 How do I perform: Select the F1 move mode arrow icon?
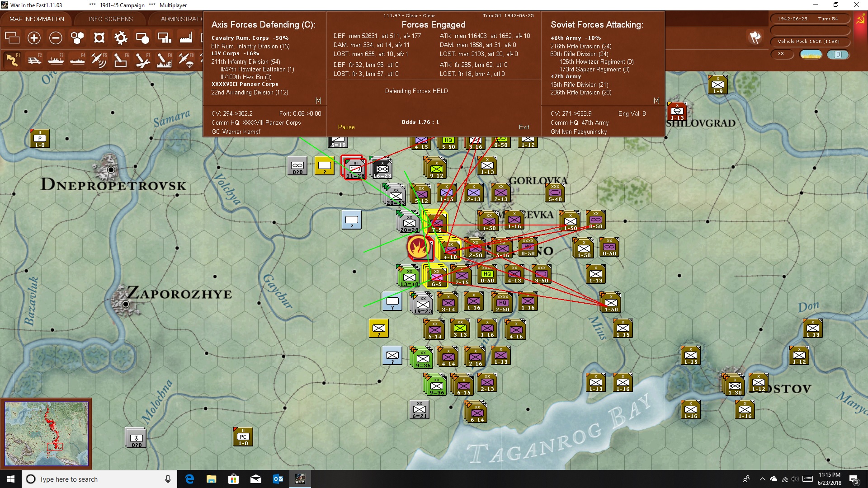tap(12, 60)
